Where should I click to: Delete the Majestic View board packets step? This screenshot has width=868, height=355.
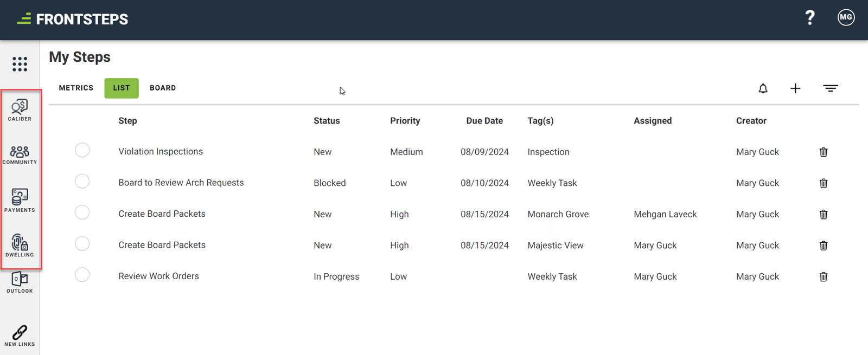point(824,246)
